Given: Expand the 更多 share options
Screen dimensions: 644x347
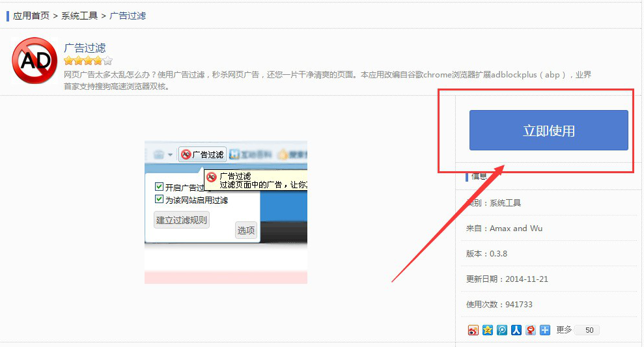Looking at the screenshot, I should [x=564, y=330].
